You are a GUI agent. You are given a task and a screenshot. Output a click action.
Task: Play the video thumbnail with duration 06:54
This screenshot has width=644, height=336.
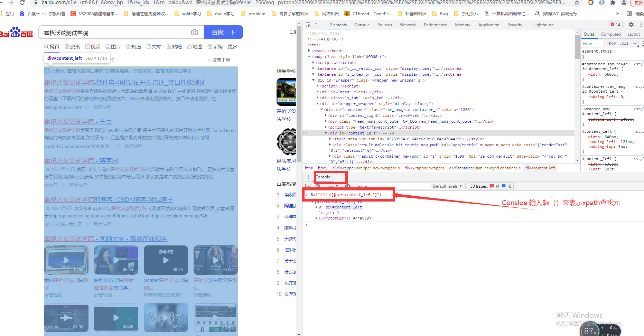(116, 260)
